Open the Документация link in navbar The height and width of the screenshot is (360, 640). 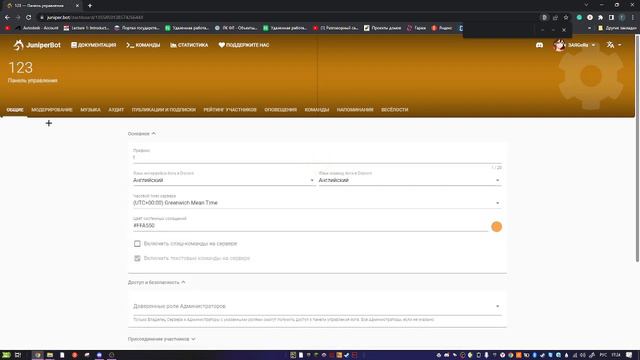coord(93,45)
